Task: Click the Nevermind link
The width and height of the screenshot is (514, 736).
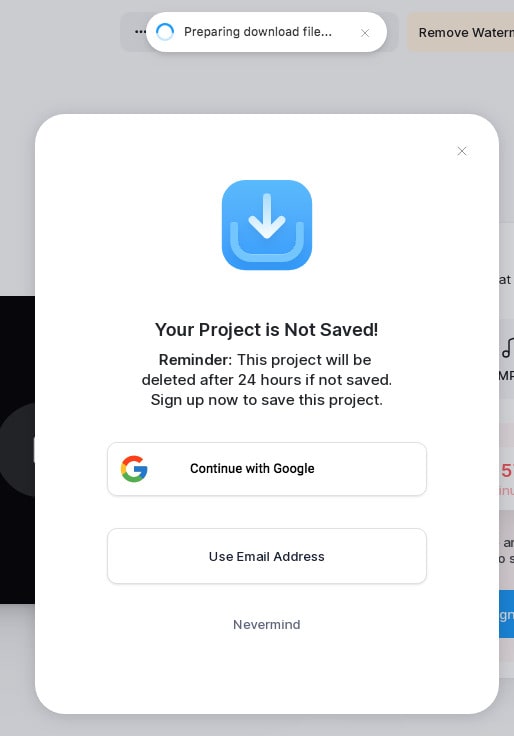Action: (267, 624)
